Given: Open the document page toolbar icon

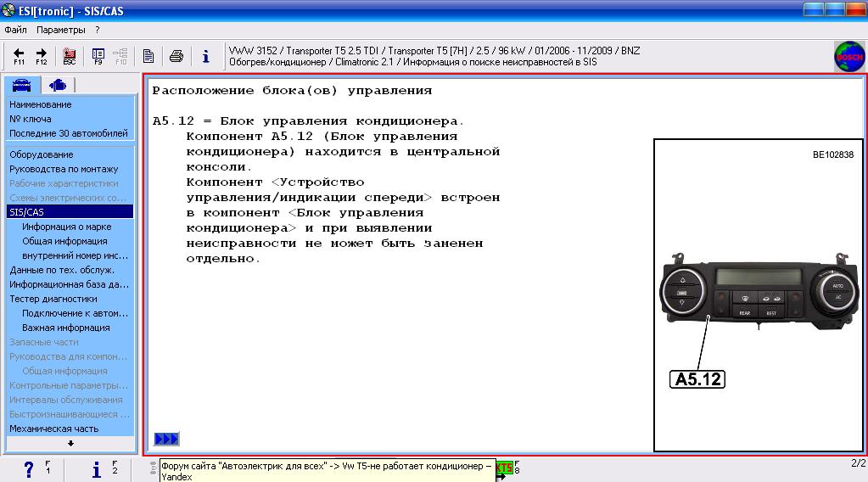Looking at the screenshot, I should pyautogui.click(x=148, y=56).
